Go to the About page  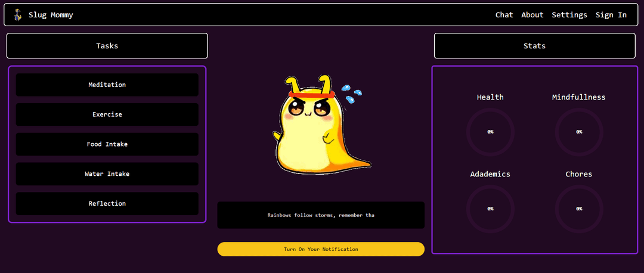point(532,15)
